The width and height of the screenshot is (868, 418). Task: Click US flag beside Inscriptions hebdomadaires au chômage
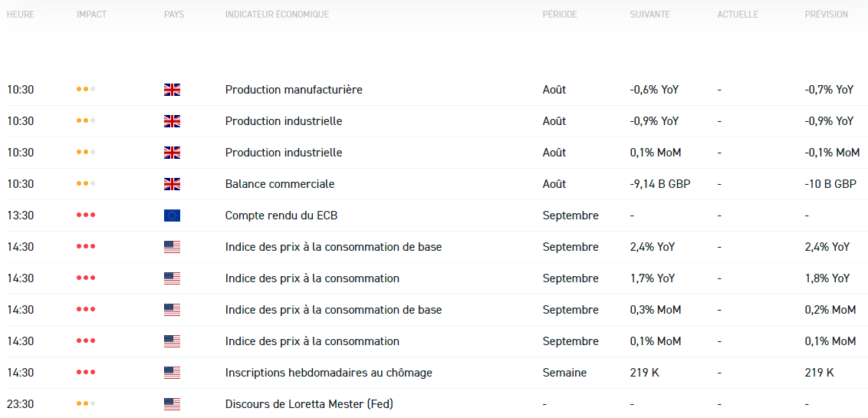pos(172,373)
